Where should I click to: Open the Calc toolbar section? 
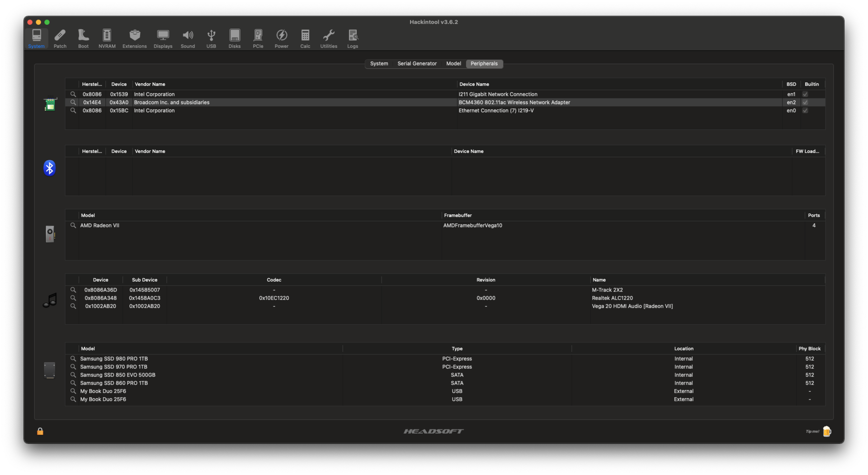click(305, 39)
